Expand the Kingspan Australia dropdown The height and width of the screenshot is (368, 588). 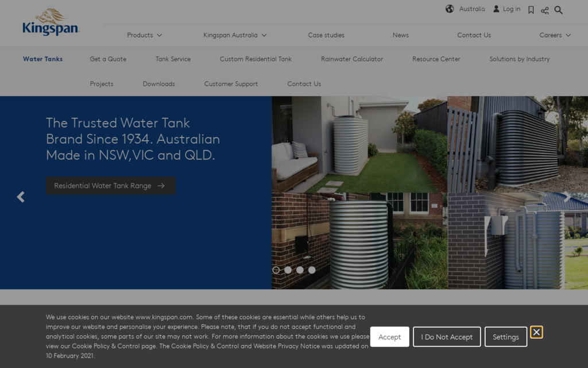pos(235,35)
